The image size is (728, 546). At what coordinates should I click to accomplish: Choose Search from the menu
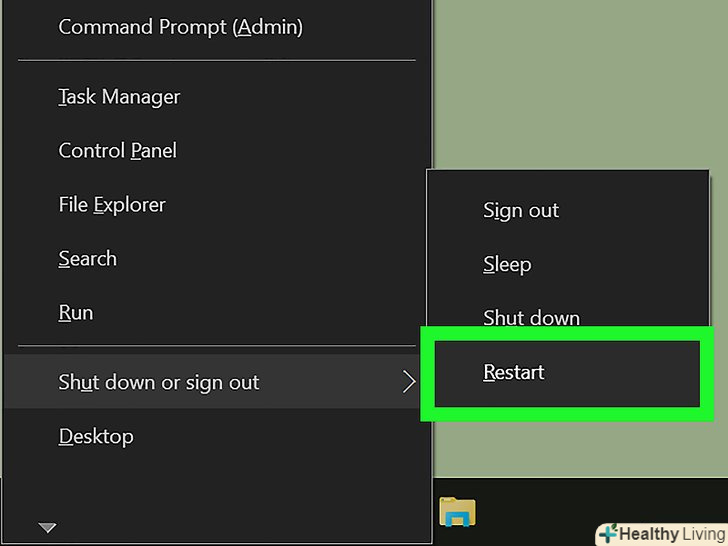pyautogui.click(x=88, y=259)
